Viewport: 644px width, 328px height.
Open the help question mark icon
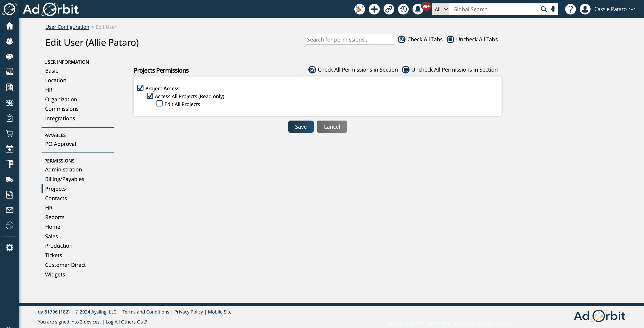coord(570,9)
